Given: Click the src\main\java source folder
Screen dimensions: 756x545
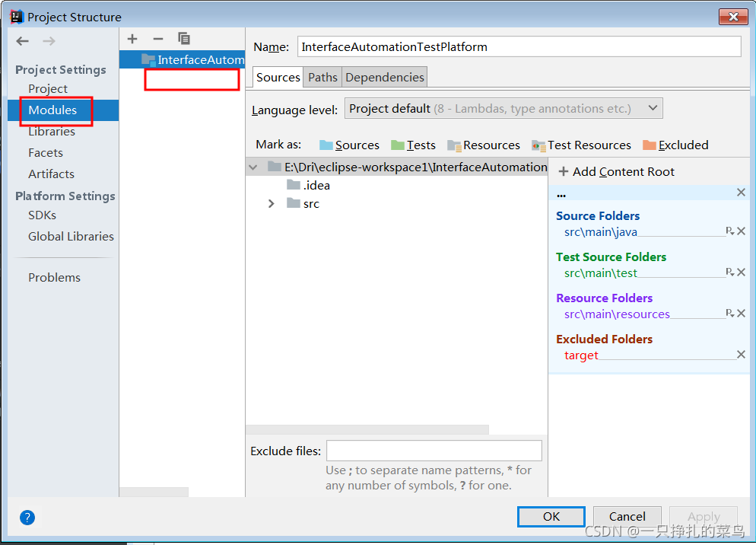Looking at the screenshot, I should [601, 232].
